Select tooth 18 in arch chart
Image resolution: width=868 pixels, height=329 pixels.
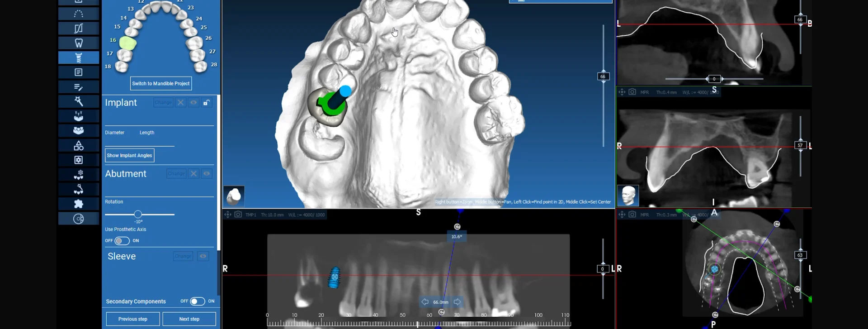point(121,67)
